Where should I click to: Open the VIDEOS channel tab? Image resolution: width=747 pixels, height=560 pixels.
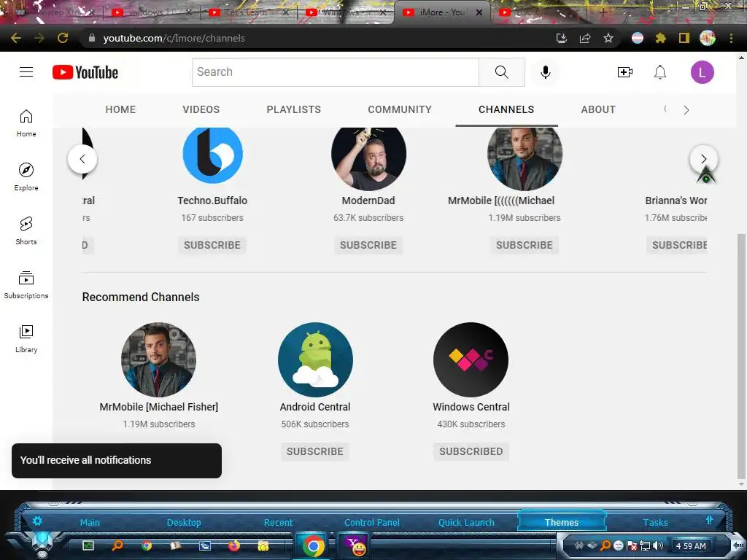(x=201, y=109)
